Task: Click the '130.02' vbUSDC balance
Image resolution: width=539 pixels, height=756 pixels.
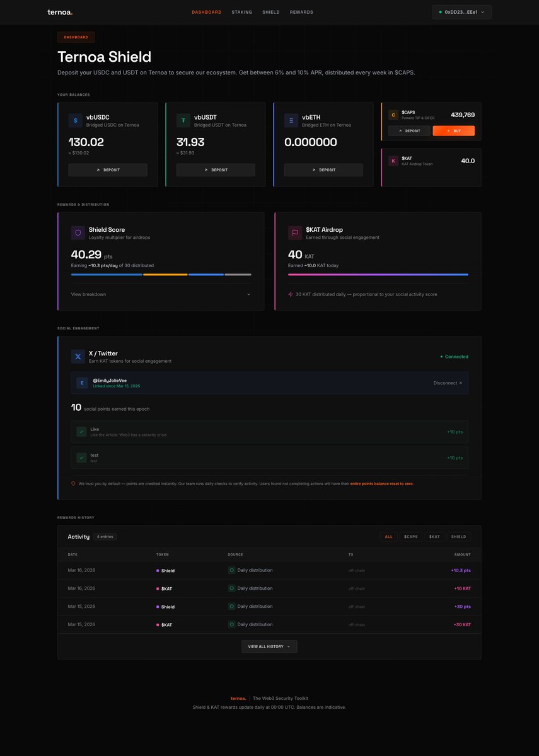Action: pos(86,142)
